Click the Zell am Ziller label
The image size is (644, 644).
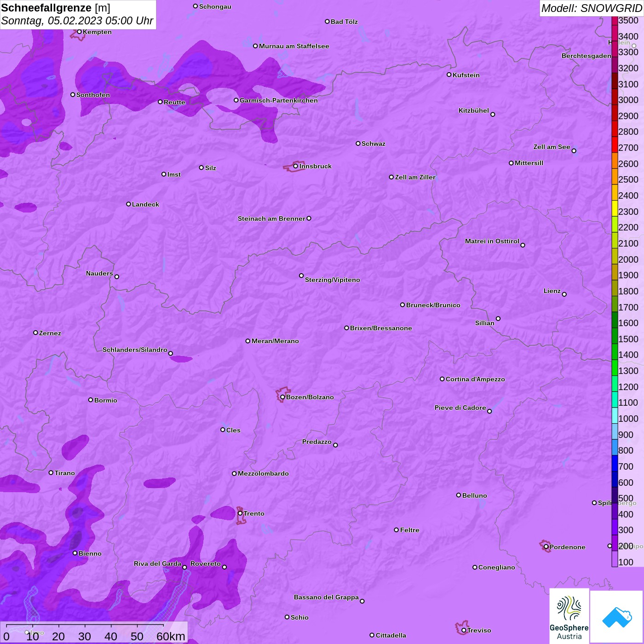click(415, 177)
